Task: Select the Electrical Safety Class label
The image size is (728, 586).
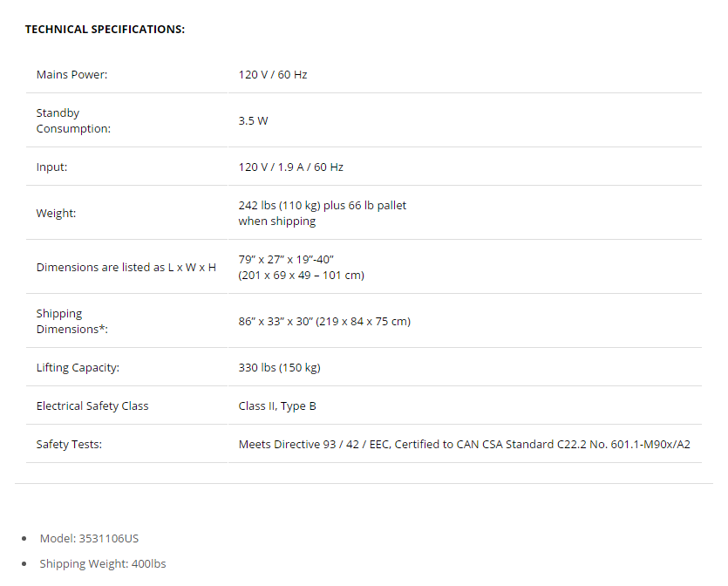Action: click(92, 405)
